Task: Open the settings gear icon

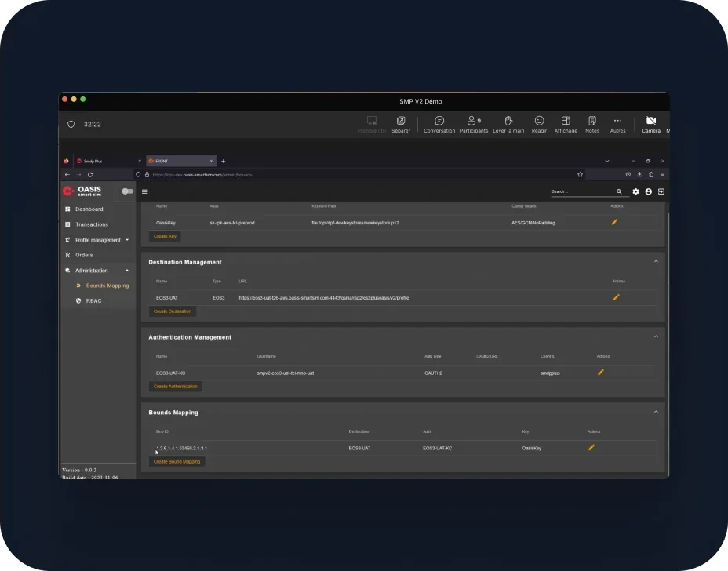Action: (x=635, y=191)
